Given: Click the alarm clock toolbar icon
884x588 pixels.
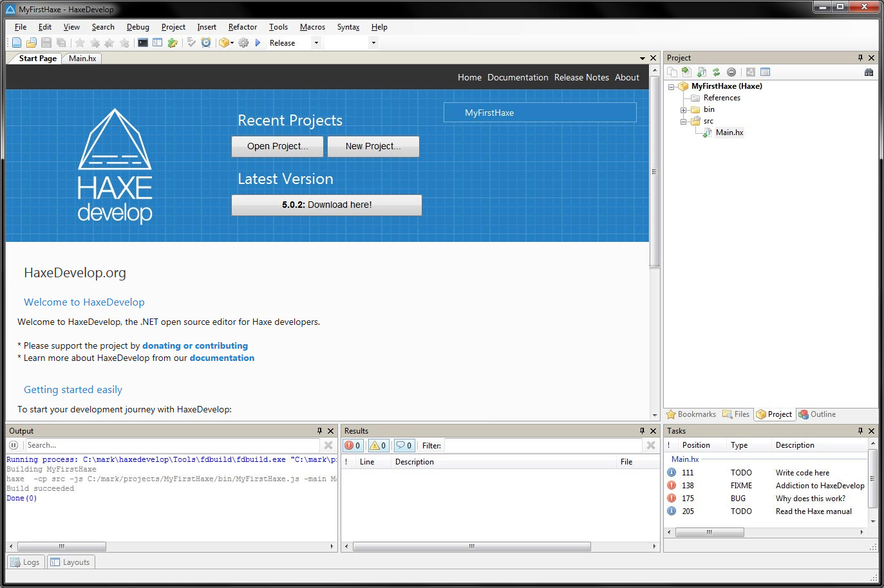Looking at the screenshot, I should [x=206, y=42].
